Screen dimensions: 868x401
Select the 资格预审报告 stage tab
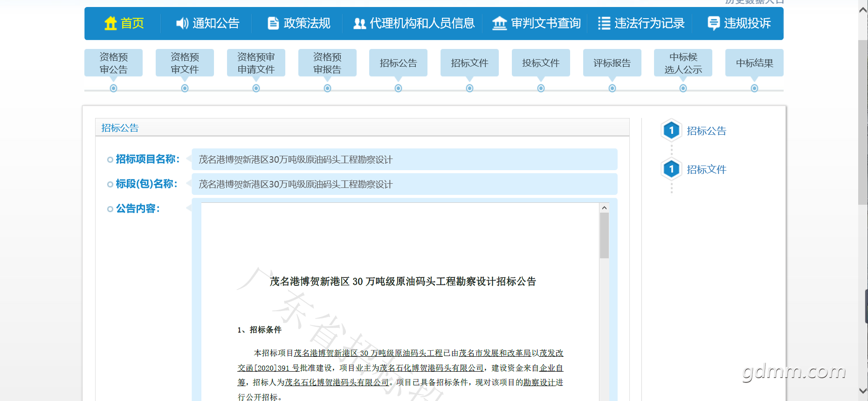coord(327,63)
